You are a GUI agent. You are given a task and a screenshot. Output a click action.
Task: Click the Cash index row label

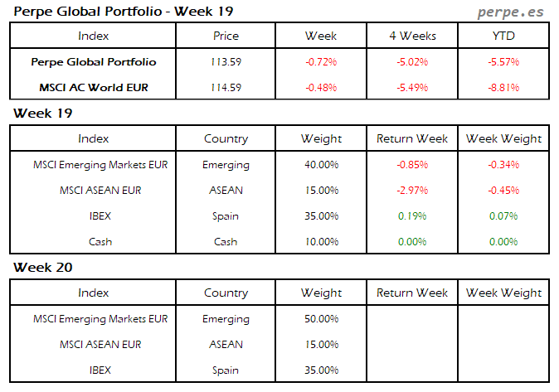(100, 242)
